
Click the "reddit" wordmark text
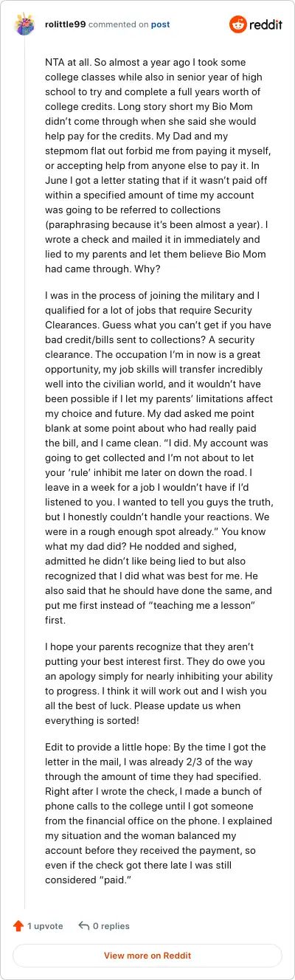266,24
